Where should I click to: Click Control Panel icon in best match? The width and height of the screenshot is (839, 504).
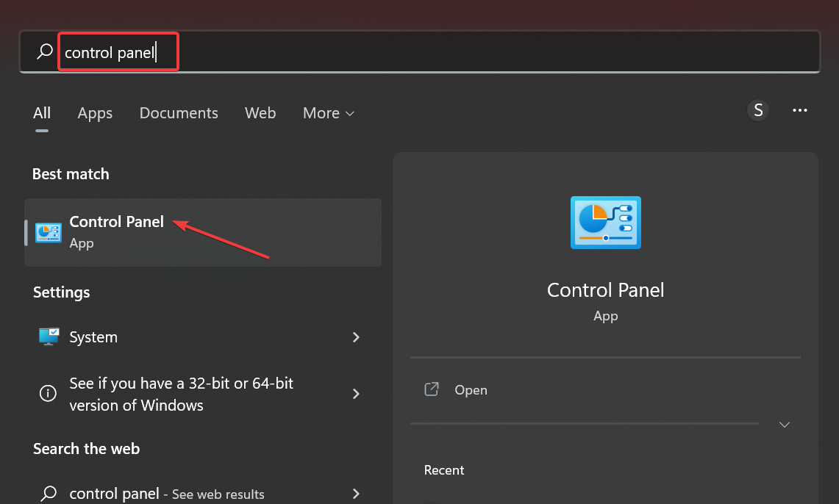click(x=48, y=233)
